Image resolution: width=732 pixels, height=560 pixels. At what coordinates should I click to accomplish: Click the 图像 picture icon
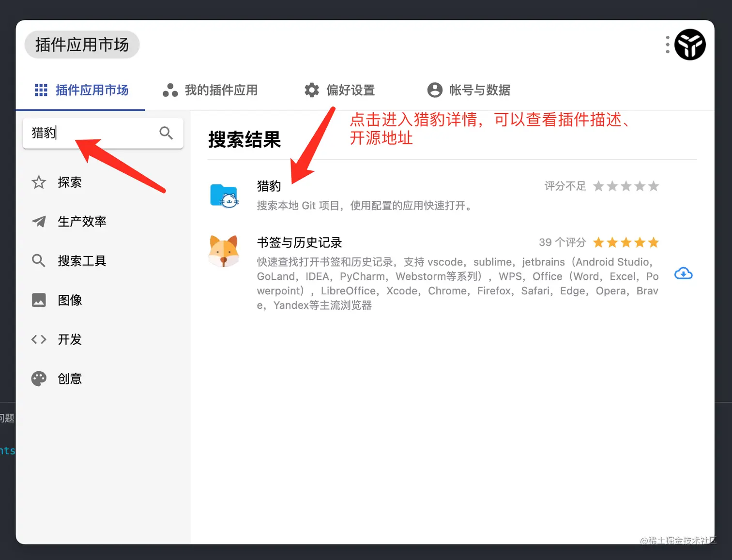point(39,300)
